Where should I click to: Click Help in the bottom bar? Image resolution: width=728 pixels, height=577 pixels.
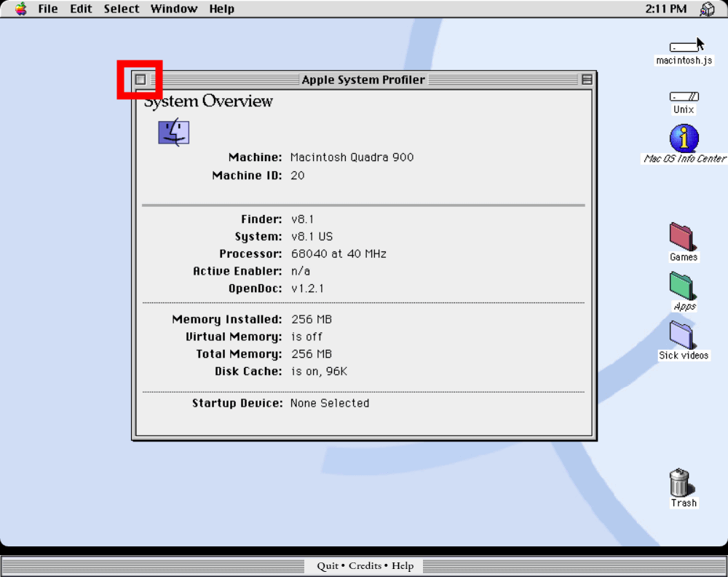coord(403,565)
